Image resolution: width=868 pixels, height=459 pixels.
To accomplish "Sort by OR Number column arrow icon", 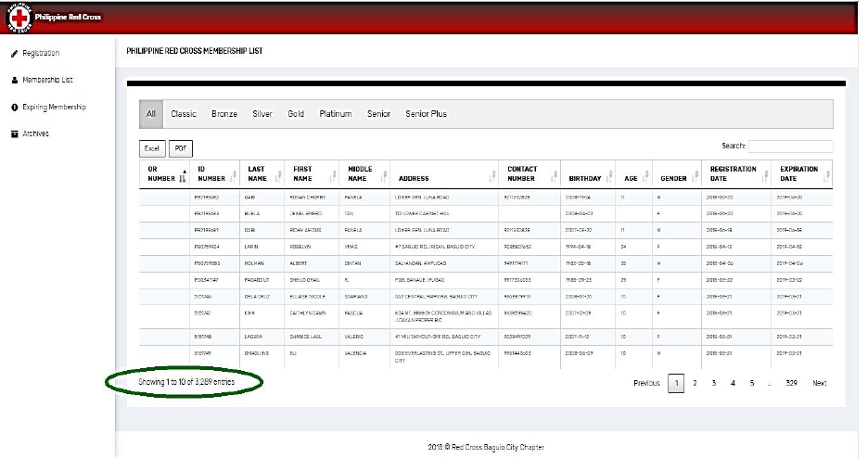I will tap(184, 175).
